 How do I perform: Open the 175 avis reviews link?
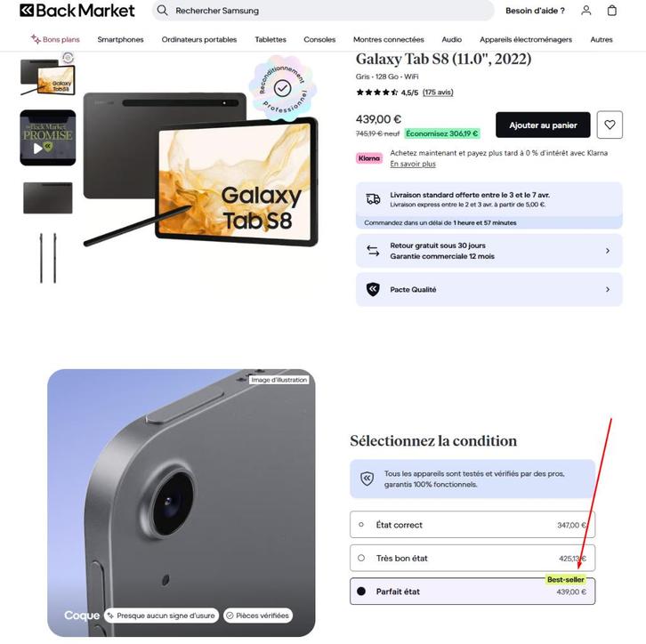[x=438, y=93]
